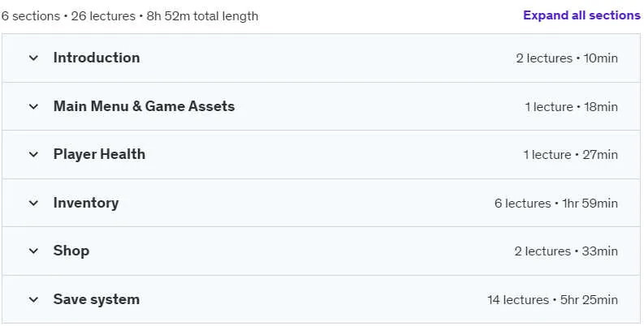This screenshot has width=644, height=326.
Task: Click the chevron arrow next to Shop
Action: pyautogui.click(x=33, y=251)
